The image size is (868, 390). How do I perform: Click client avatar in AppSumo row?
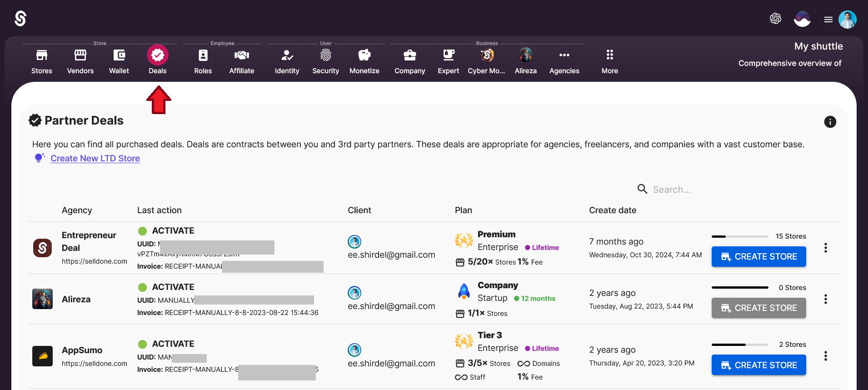coord(354,350)
